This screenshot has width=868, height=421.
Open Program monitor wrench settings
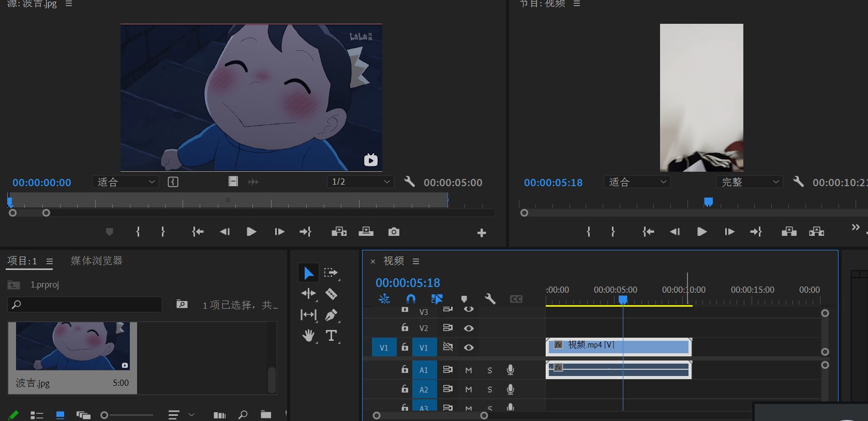(798, 182)
